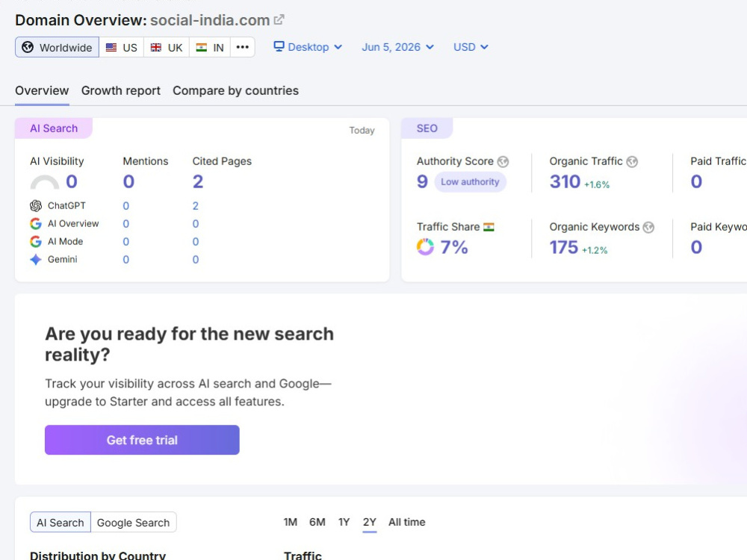
Task: Click the Mentions total value 0
Action: (x=128, y=181)
